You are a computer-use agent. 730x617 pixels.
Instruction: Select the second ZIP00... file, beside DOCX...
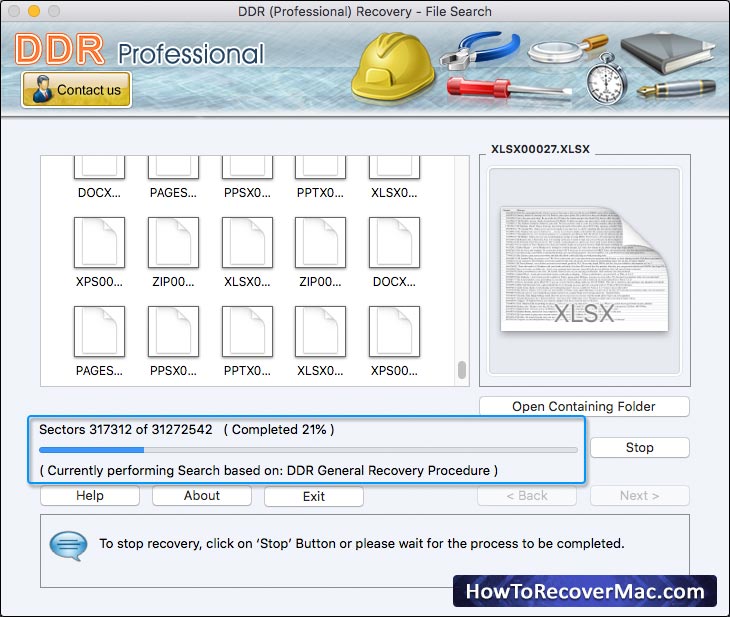320,252
